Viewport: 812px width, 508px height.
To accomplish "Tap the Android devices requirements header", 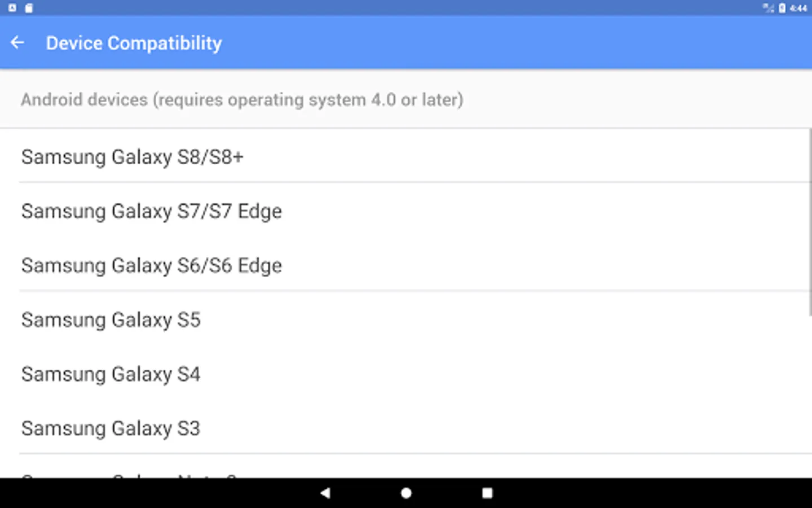I will tap(242, 99).
